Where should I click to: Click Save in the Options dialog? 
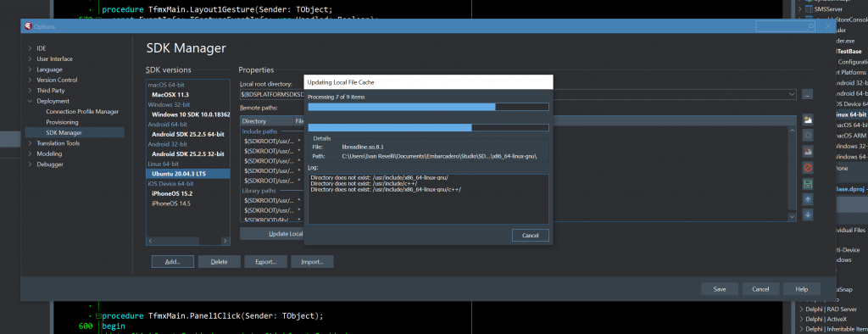[720, 289]
